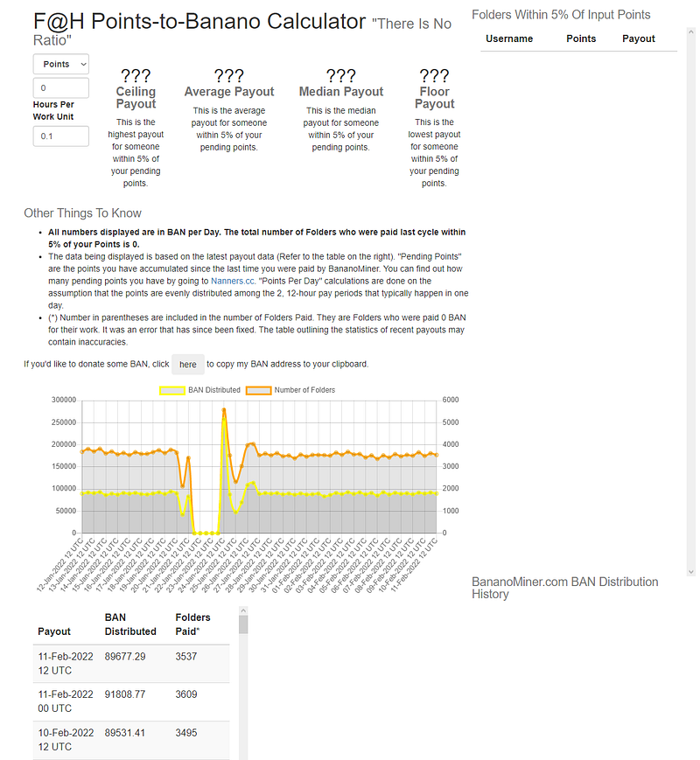This screenshot has height=760, width=700.
Task: Click the Median Payout heading
Action: [x=341, y=92]
